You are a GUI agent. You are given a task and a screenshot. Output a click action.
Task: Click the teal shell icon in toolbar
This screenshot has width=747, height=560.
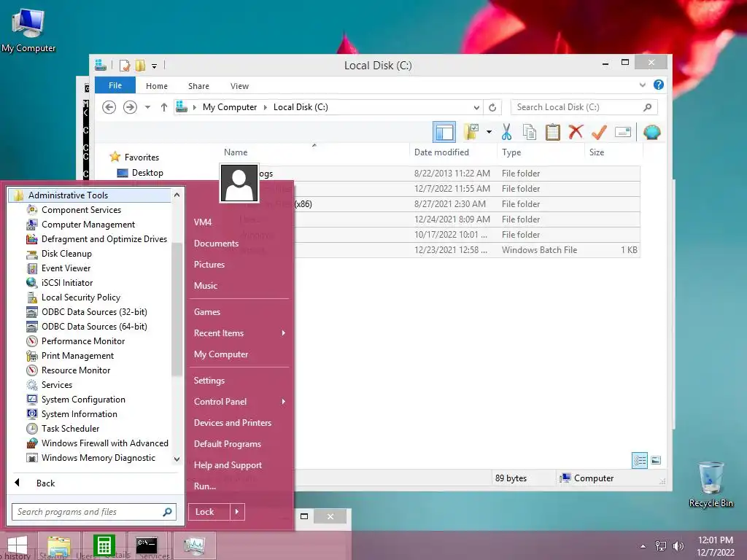tap(651, 132)
